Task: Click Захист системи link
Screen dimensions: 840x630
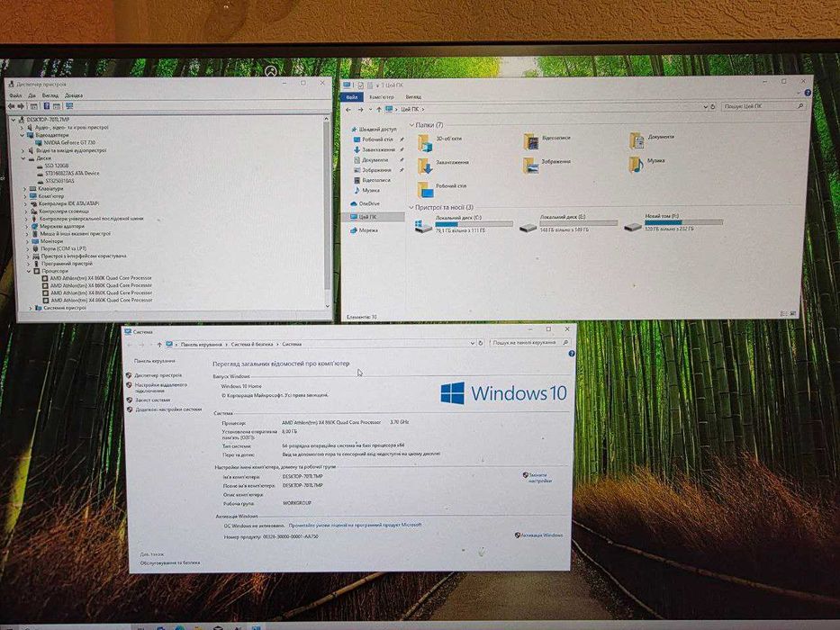Action: point(153,400)
